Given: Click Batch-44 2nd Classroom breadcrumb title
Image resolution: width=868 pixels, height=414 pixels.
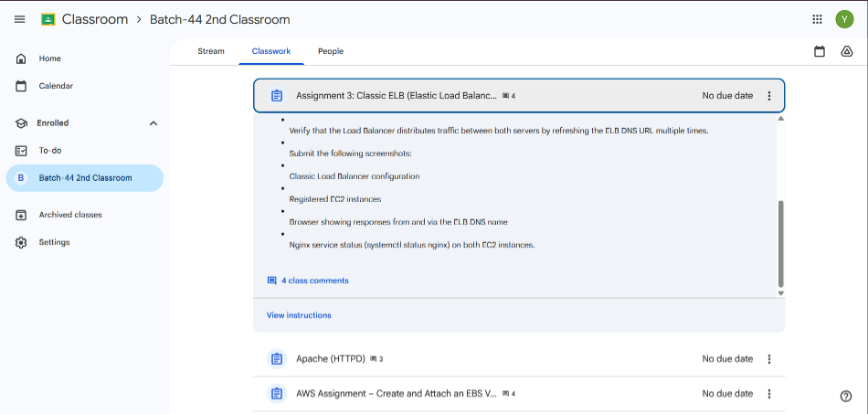Looking at the screenshot, I should point(220,19).
